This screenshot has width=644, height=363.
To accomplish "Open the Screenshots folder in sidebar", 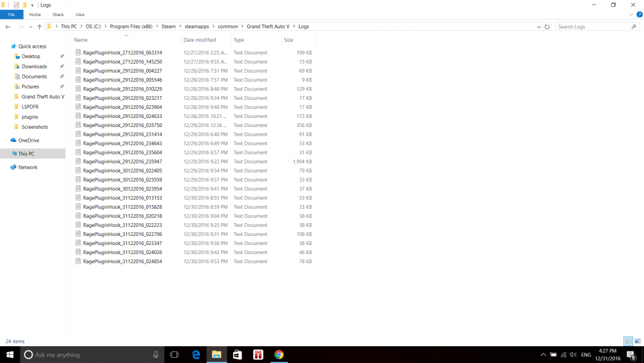I will click(35, 127).
